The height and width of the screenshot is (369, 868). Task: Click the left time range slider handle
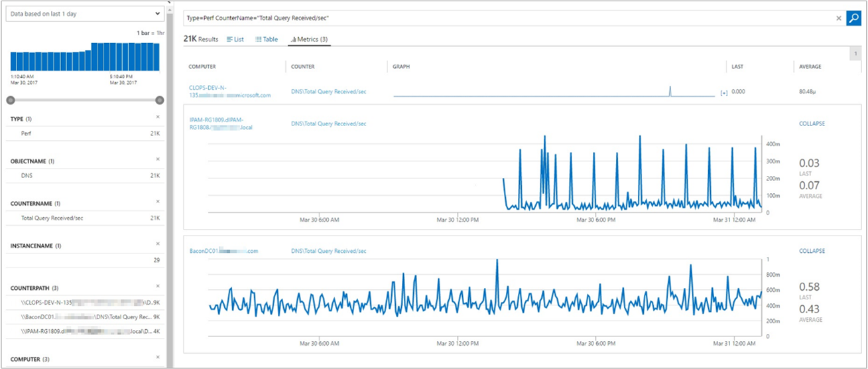[x=11, y=100]
